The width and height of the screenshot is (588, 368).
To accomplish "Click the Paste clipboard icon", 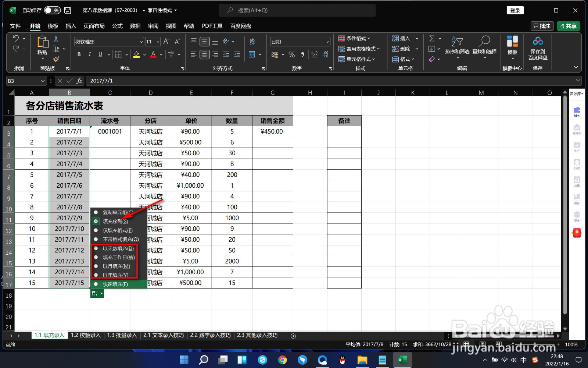I will 43,42.
